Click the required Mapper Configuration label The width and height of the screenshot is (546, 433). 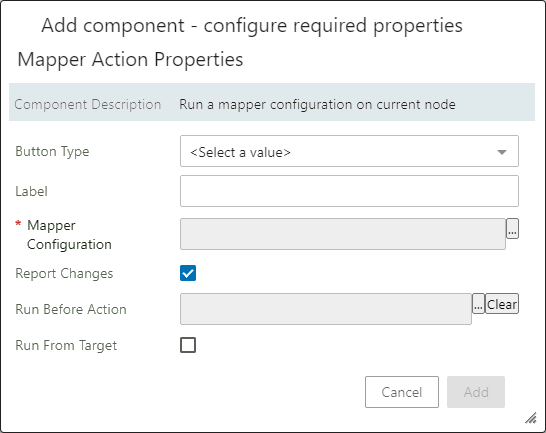69,235
